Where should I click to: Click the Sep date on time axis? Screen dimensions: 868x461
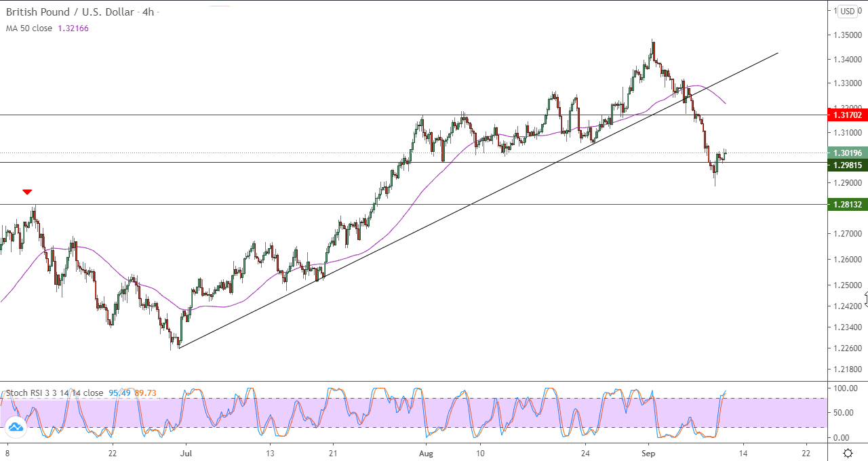648,453
